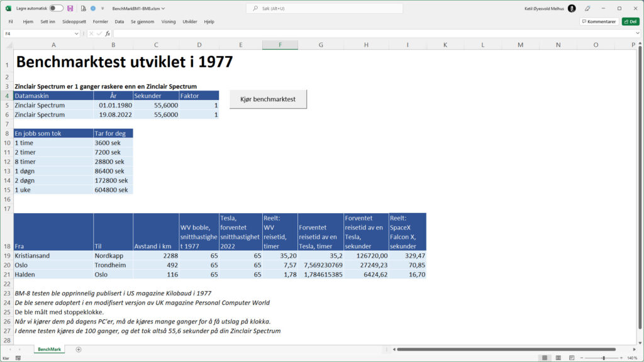644x362 pixels.
Task: Click the vertical scrollbar thumb
Action: tap(640, 187)
